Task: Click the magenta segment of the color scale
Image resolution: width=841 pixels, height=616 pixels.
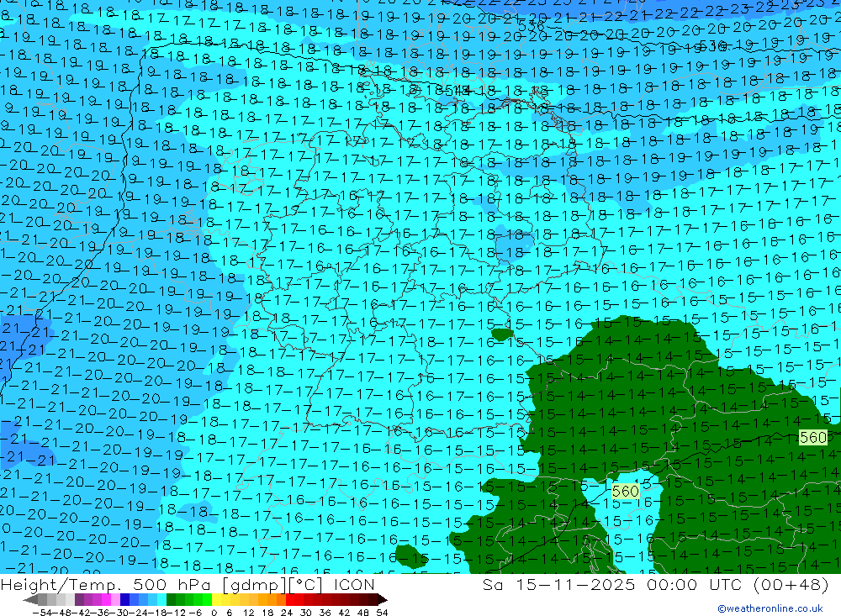Action: (x=106, y=600)
